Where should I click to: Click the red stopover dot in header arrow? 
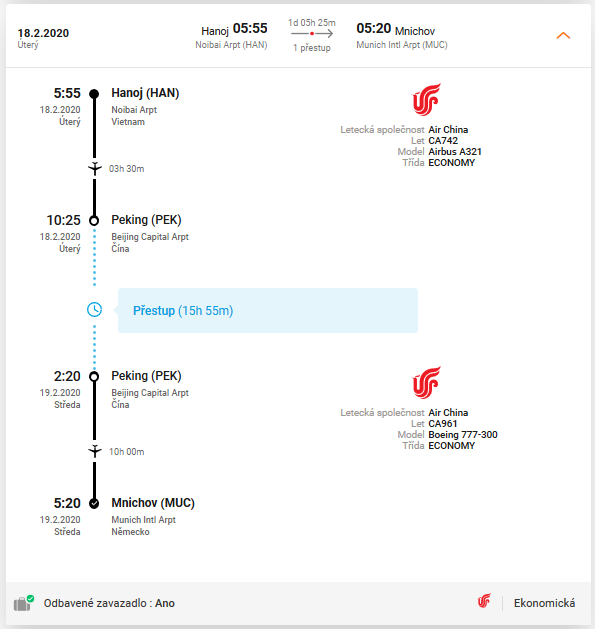pyautogui.click(x=312, y=34)
